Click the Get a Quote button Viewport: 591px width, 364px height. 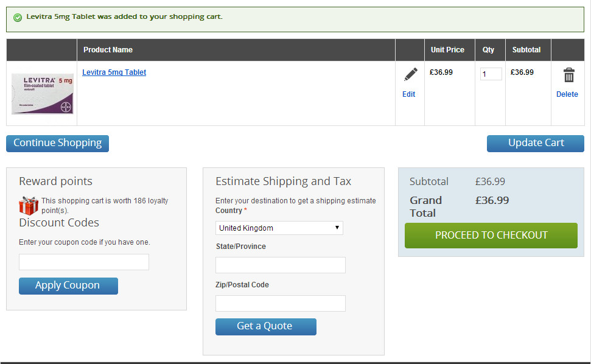coord(266,327)
